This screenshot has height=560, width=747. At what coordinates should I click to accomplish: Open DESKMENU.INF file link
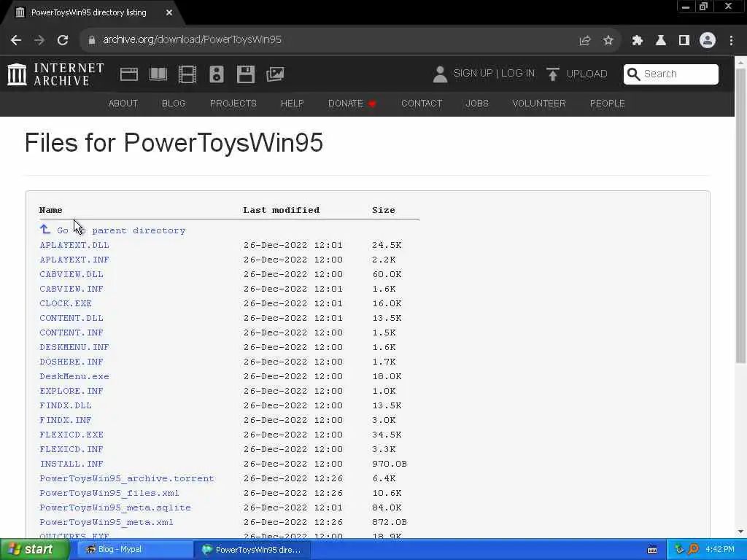(x=74, y=347)
